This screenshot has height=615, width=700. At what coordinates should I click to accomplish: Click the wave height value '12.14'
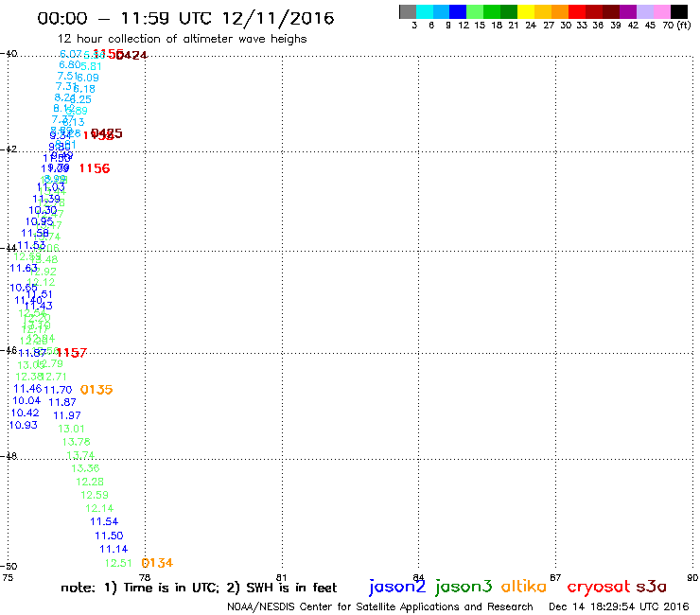(x=99, y=508)
